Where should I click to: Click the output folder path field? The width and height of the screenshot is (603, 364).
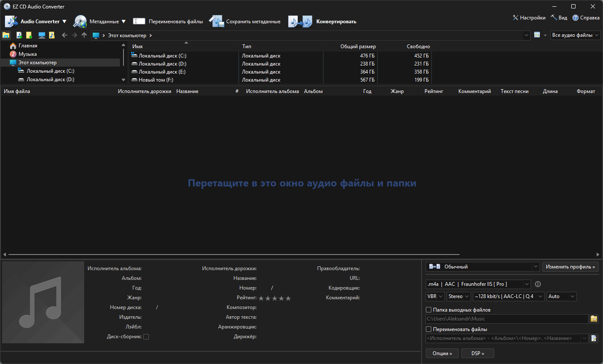507,319
